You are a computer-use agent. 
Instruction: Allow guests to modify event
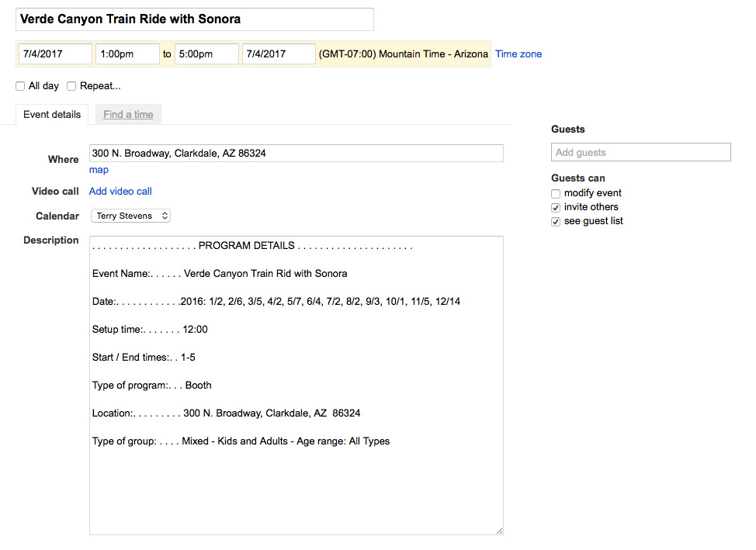pos(556,194)
